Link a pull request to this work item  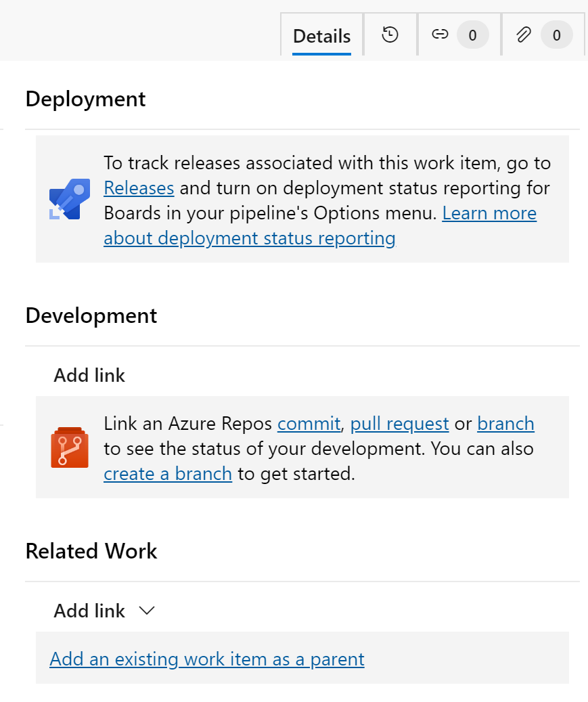point(399,423)
